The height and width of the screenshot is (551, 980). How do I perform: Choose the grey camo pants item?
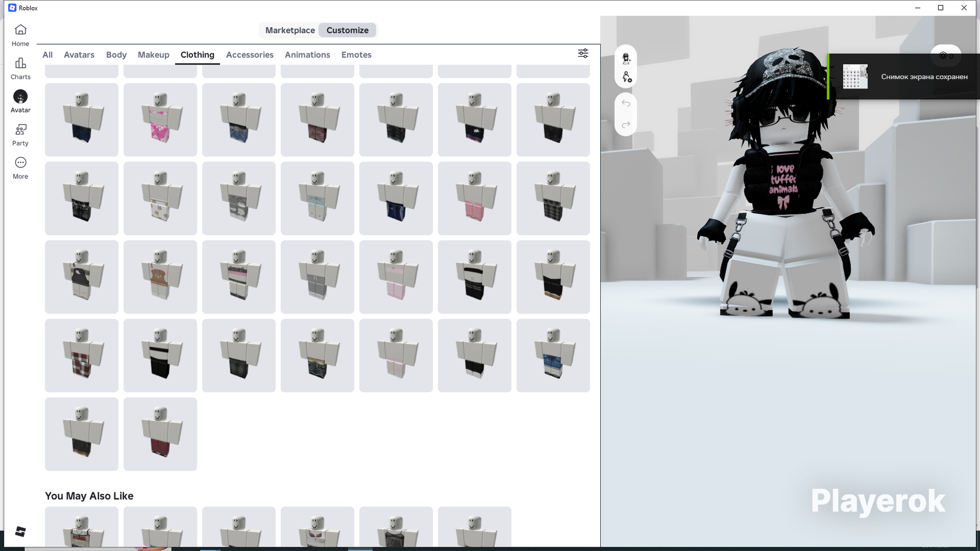(x=239, y=198)
